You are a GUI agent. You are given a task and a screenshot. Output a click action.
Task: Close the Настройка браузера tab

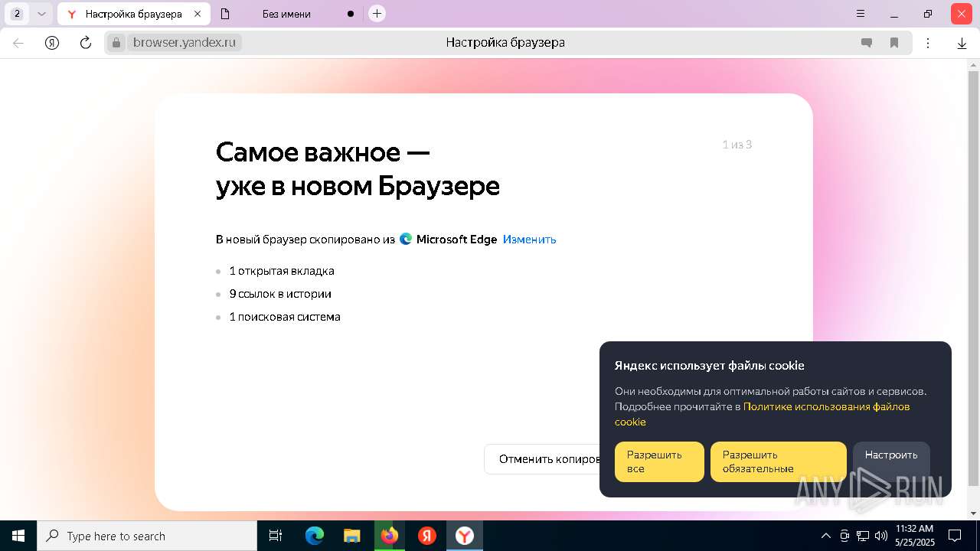(198, 14)
